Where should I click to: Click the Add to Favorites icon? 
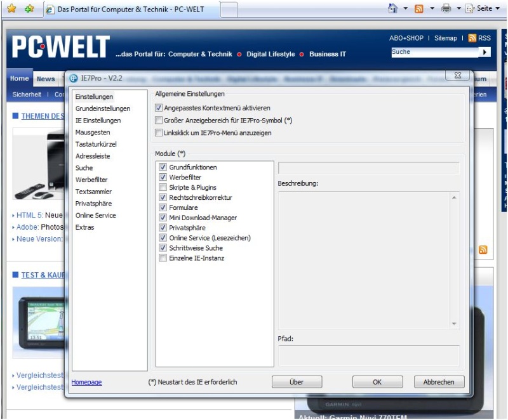click(x=29, y=10)
